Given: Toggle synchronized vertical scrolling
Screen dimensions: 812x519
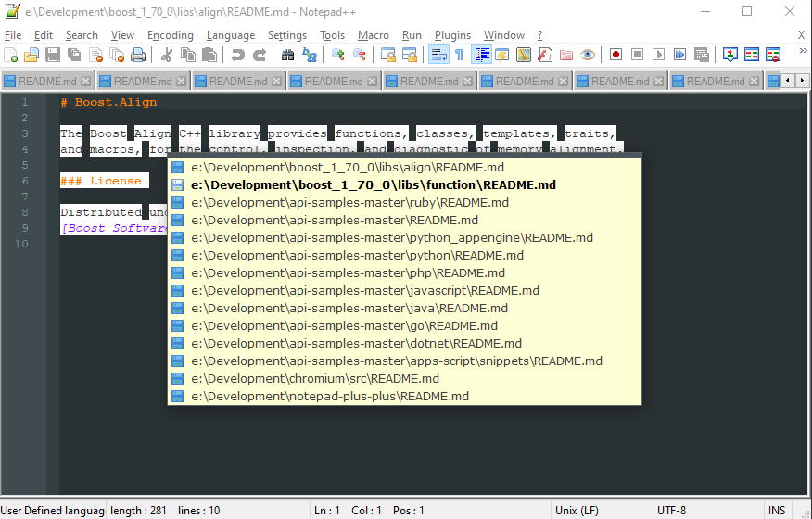Looking at the screenshot, I should pyautogui.click(x=387, y=55).
